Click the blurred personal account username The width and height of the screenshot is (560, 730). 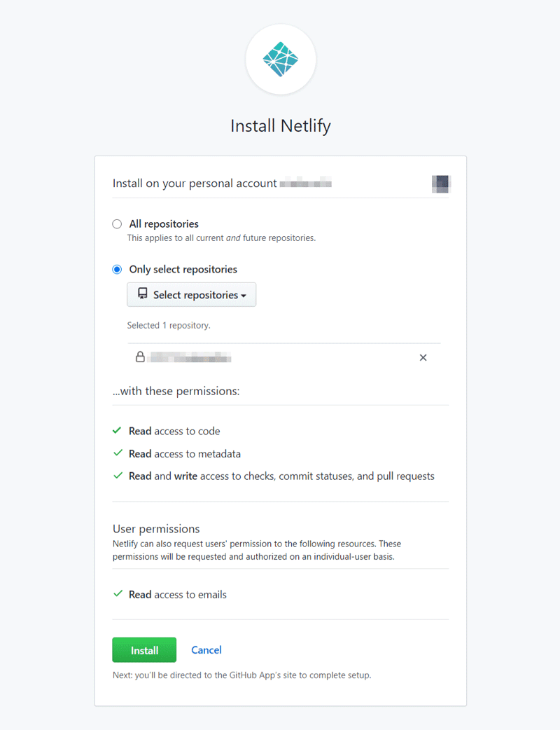[x=306, y=184]
